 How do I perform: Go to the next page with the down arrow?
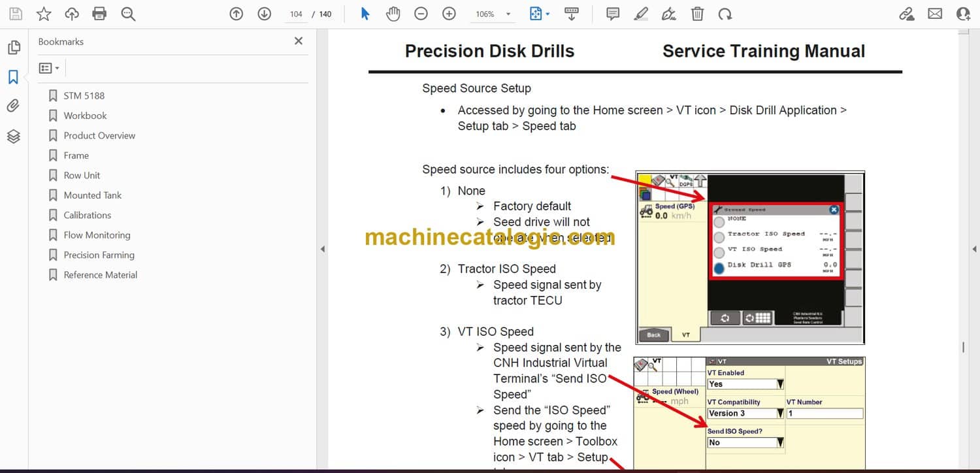tap(264, 14)
